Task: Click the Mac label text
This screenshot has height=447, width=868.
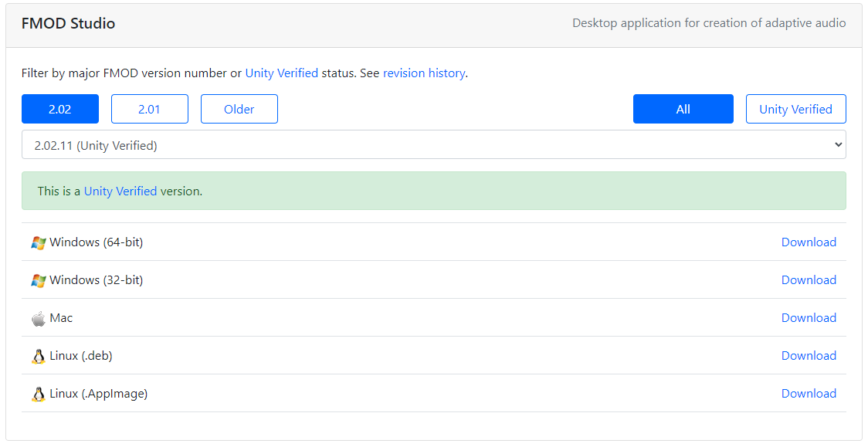Action: (x=61, y=317)
